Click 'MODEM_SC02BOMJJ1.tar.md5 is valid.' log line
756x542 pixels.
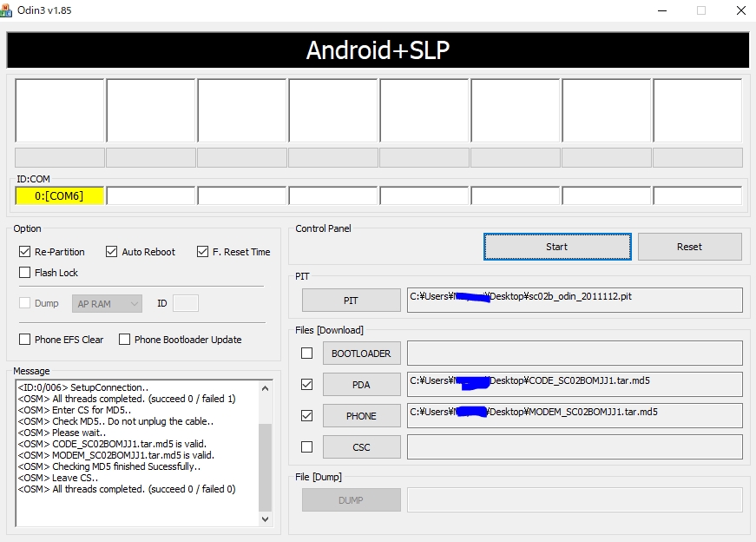pyautogui.click(x=115, y=455)
